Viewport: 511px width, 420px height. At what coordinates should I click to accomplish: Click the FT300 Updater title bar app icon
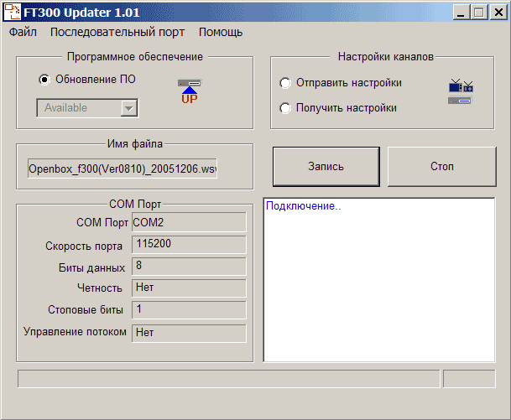[x=12, y=12]
